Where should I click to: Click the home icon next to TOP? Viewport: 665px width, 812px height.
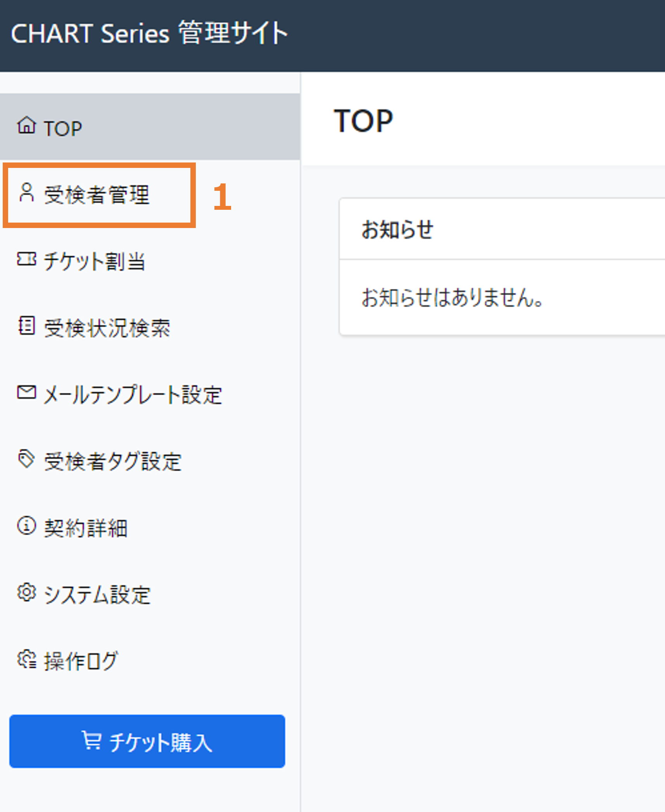point(26,126)
